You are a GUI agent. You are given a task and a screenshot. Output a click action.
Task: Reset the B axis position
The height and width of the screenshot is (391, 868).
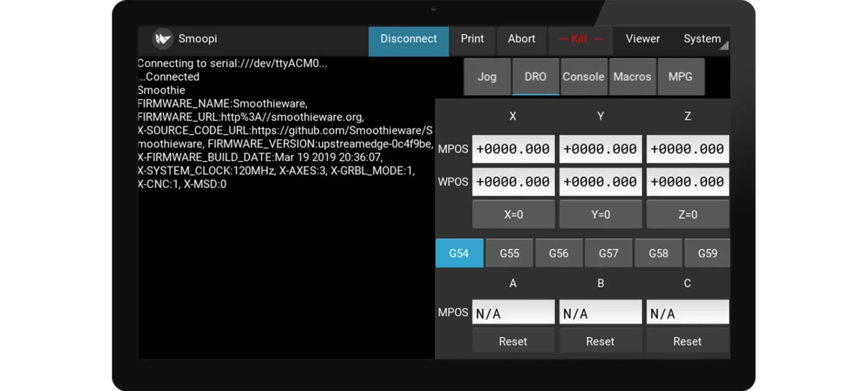(x=601, y=341)
